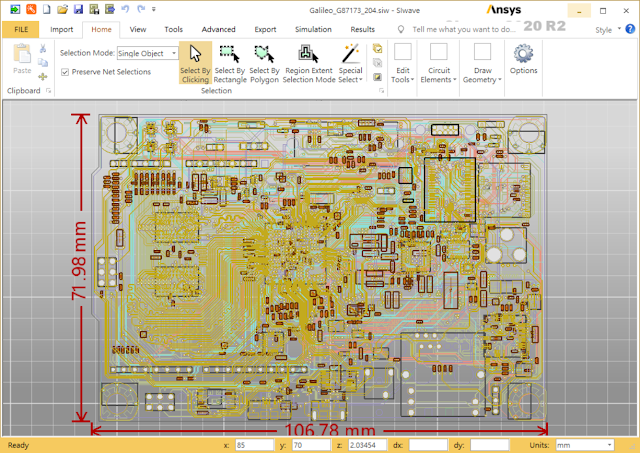
Task: Switch to the Advanced ribbon tab
Action: (218, 29)
